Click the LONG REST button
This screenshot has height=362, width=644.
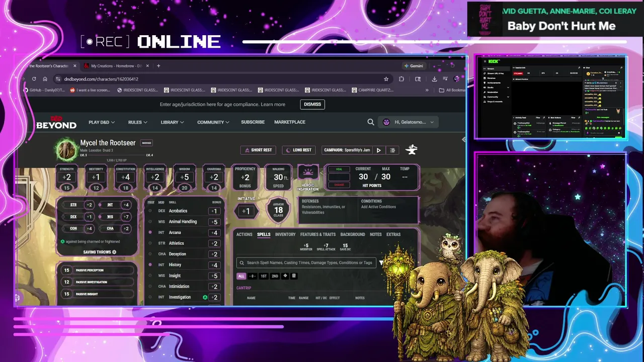click(299, 150)
